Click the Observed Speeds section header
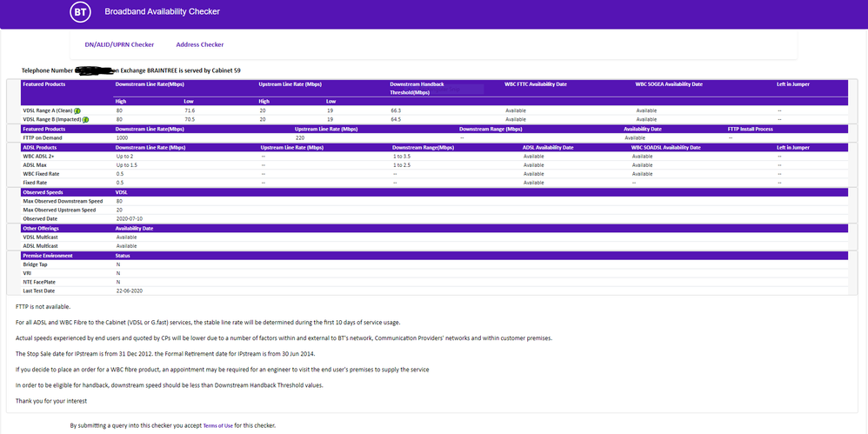This screenshot has width=868, height=434. [x=43, y=192]
